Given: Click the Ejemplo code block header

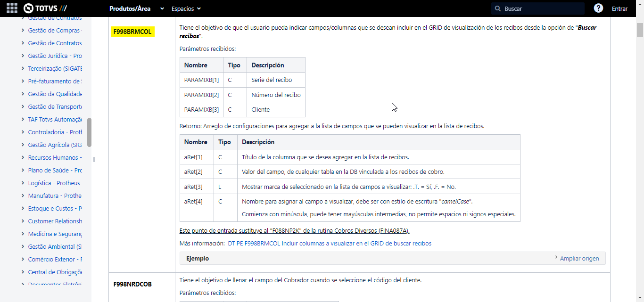Looking at the screenshot, I should [393, 258].
